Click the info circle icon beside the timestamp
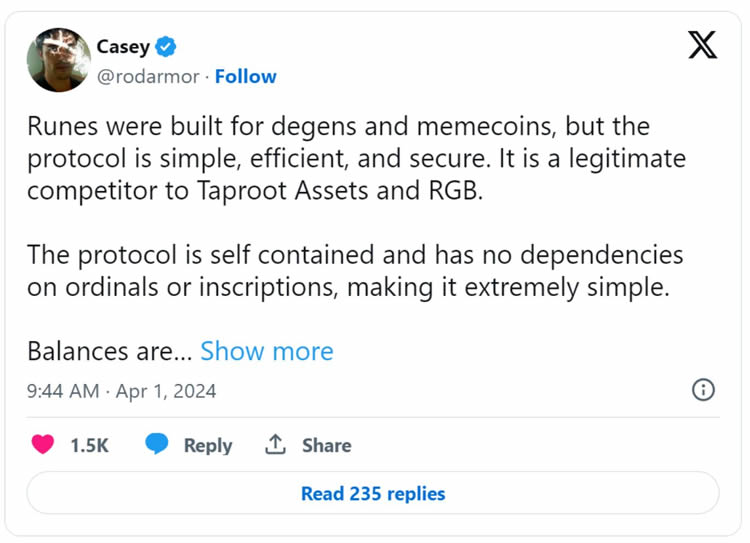The image size is (750, 543). tap(703, 390)
